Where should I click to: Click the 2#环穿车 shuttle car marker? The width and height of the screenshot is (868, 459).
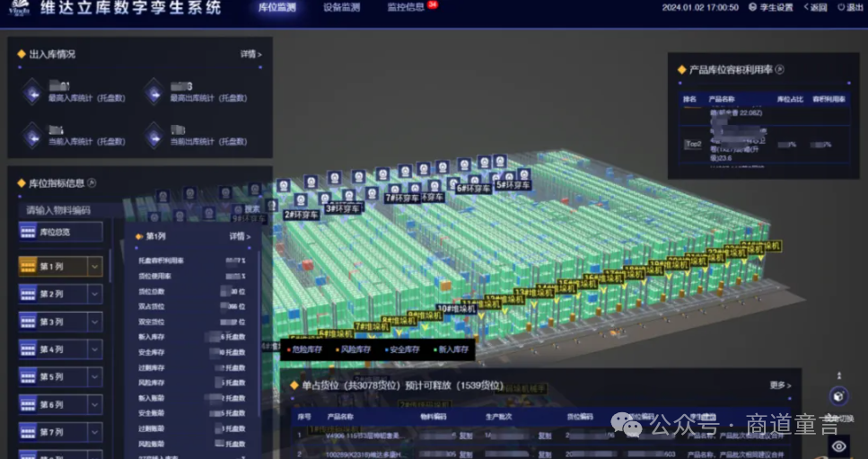coord(301,215)
